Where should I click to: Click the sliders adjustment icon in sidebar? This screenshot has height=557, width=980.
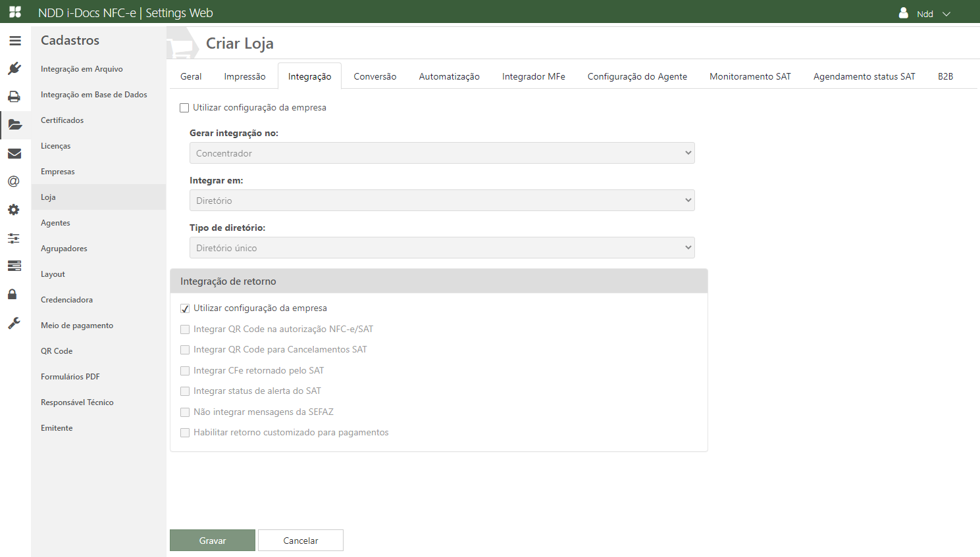[x=14, y=238]
